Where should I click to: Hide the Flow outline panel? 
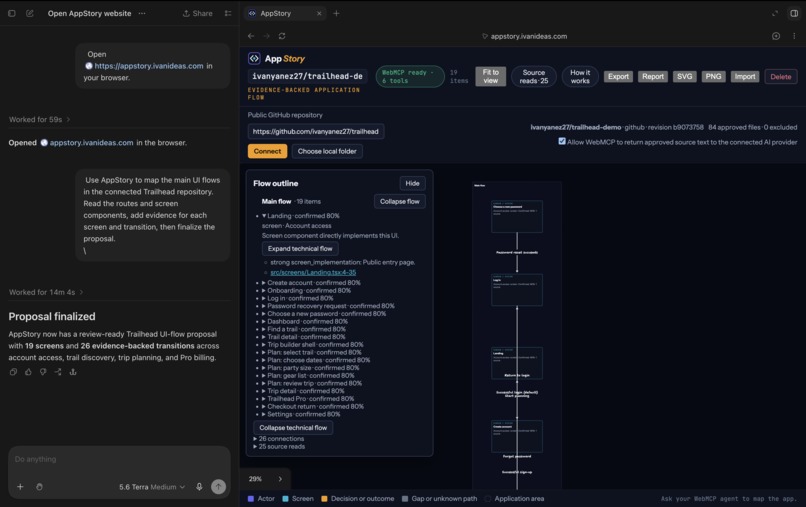point(412,183)
